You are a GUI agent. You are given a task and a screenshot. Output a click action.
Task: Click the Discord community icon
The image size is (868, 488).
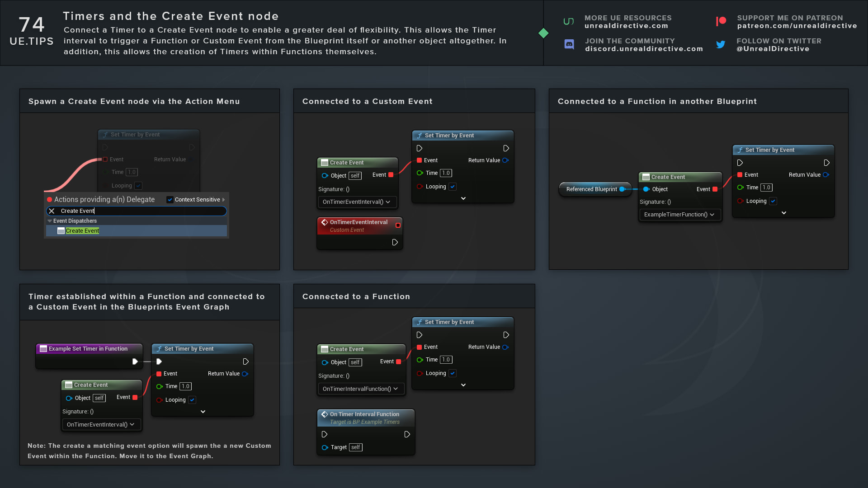(x=569, y=44)
